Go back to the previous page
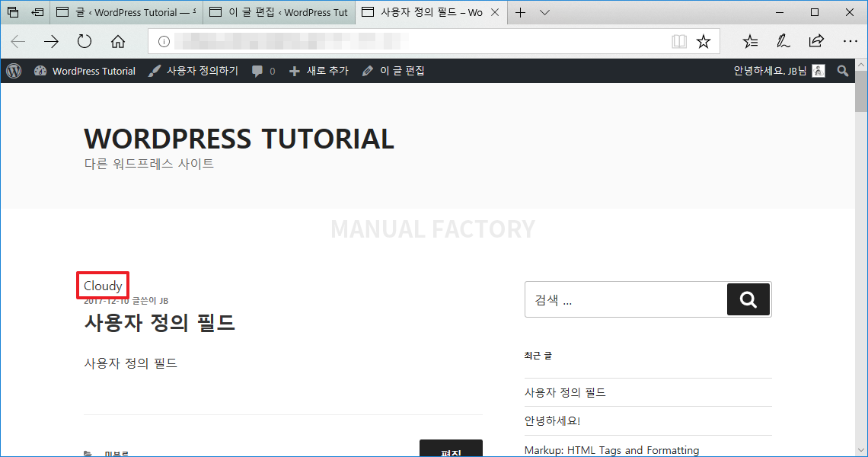Image resolution: width=868 pixels, height=457 pixels. coord(18,42)
